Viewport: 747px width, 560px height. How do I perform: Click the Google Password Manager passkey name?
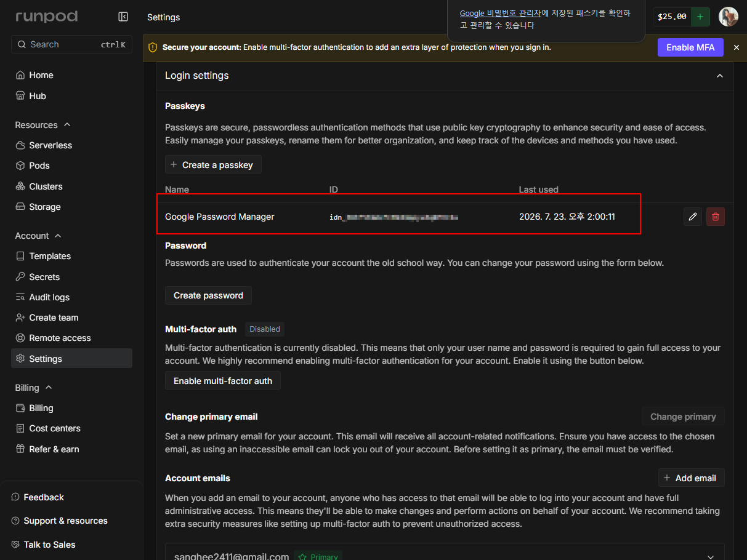pyautogui.click(x=220, y=217)
